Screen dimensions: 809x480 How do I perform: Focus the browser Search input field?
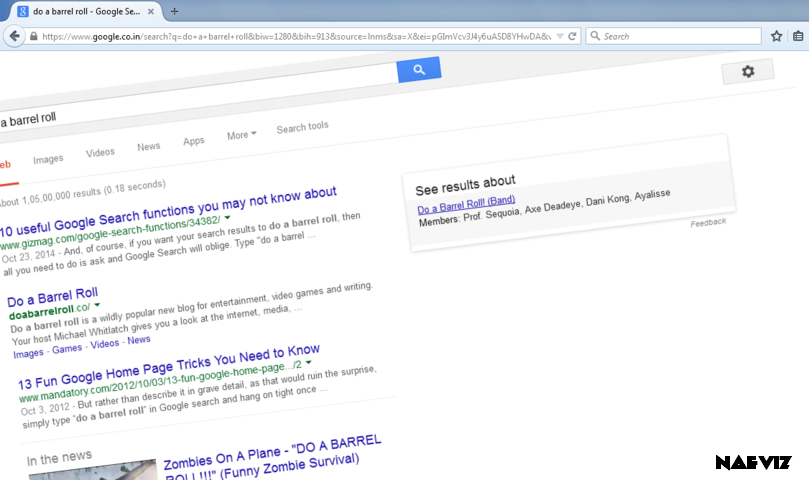click(673, 36)
